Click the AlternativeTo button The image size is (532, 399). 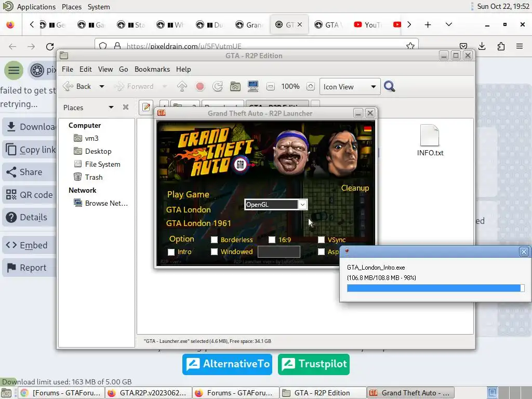(228, 364)
